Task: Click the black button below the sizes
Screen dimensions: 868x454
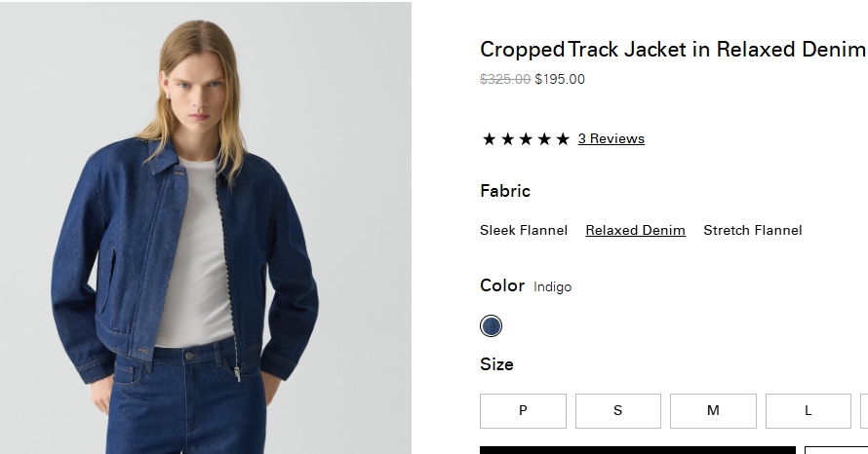Action: (637, 449)
